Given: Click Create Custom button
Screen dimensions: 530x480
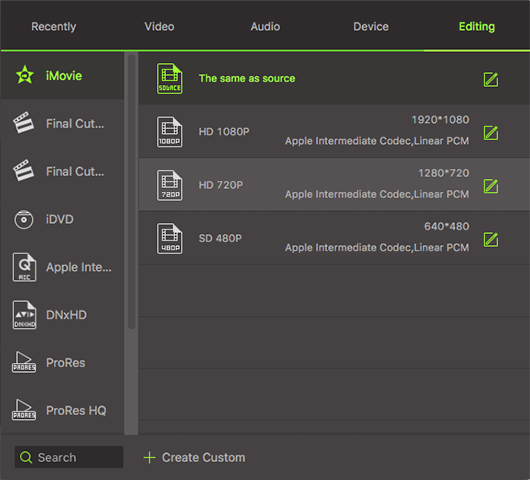Looking at the screenshot, I should point(194,457).
